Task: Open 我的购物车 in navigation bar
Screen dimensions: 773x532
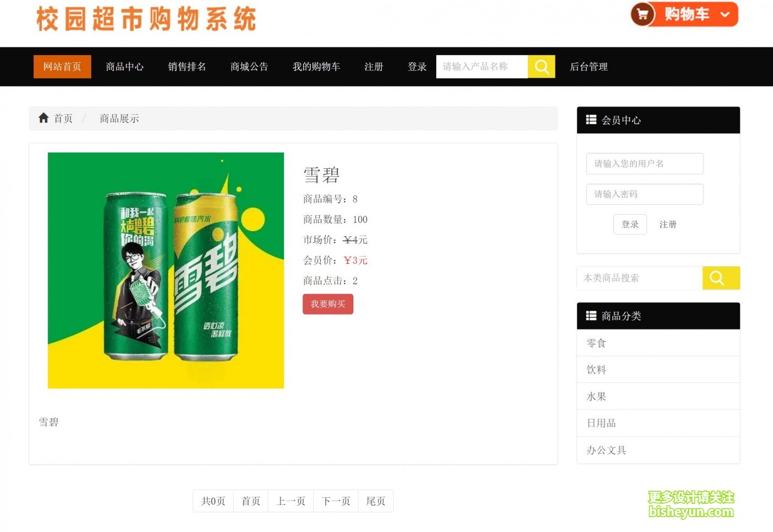Action: (x=316, y=67)
